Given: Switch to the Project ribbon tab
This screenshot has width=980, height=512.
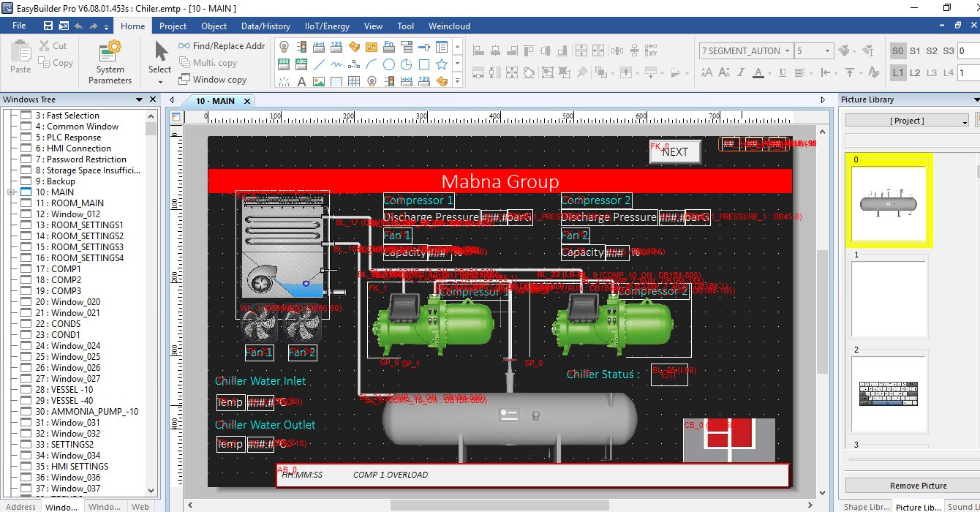Looking at the screenshot, I should click(173, 26).
